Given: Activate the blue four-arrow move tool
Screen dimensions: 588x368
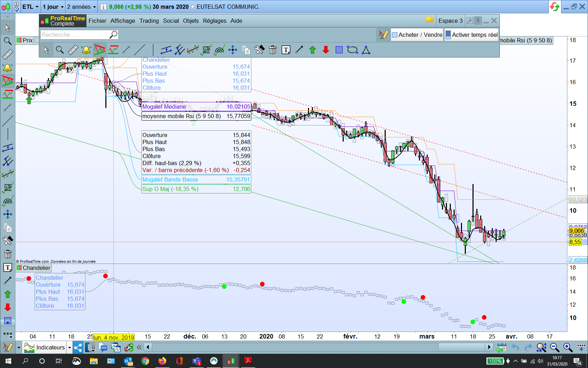Looking at the screenshot, I should click(x=233, y=50).
